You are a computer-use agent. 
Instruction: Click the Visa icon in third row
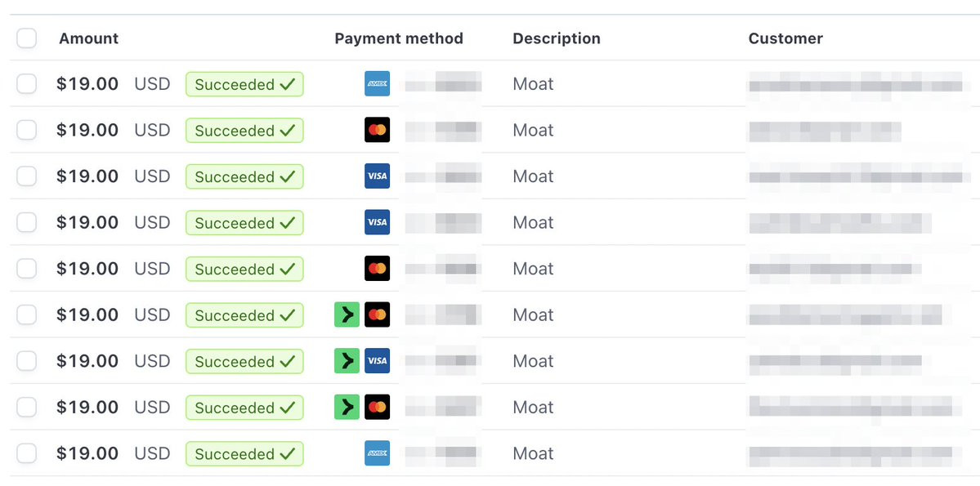[377, 176]
